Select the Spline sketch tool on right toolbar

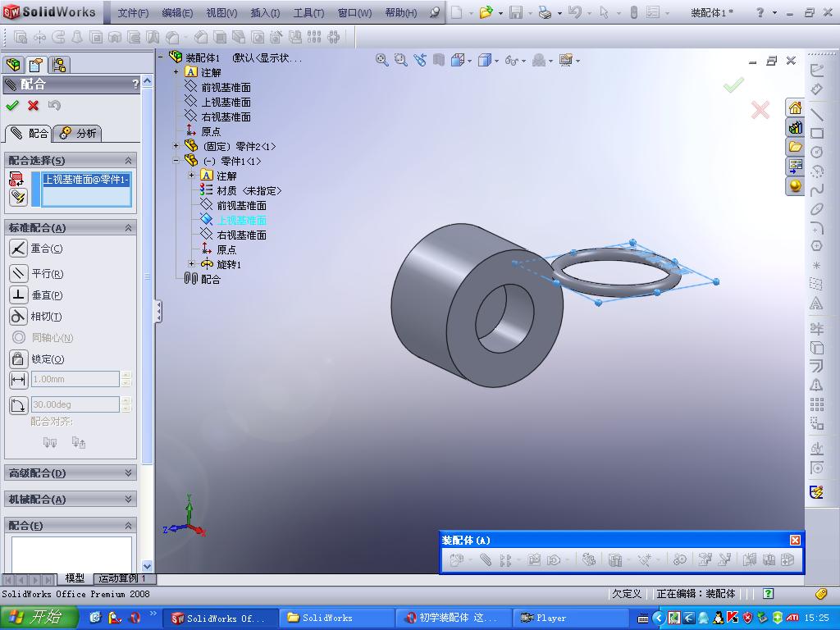pyautogui.click(x=816, y=190)
